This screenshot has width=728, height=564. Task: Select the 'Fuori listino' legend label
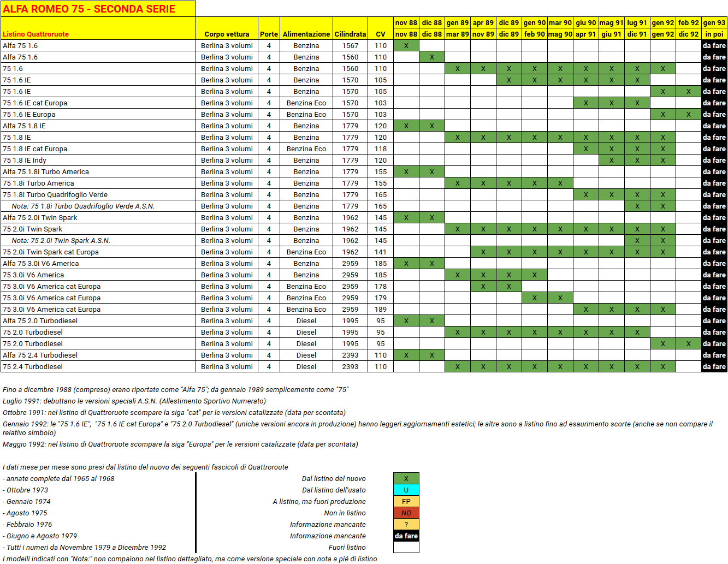click(347, 547)
